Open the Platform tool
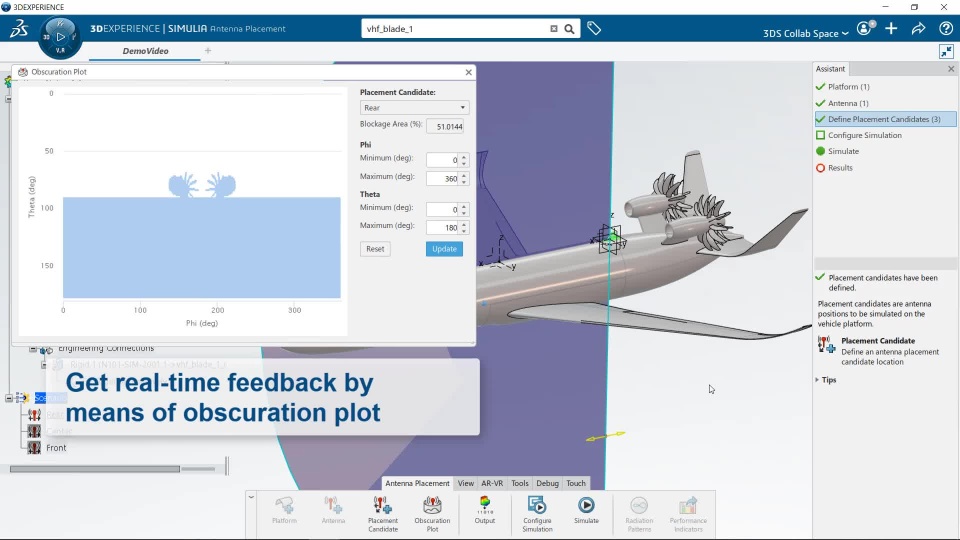 [x=284, y=510]
